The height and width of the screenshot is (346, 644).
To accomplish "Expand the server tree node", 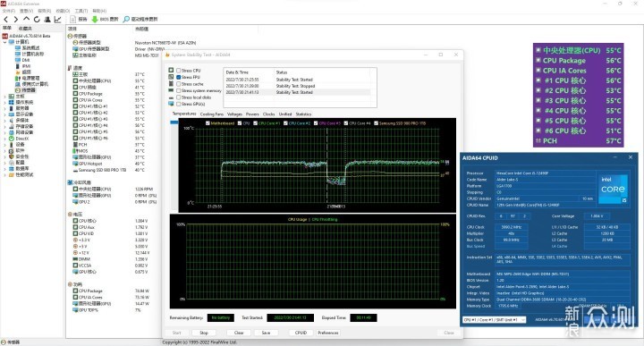I will [5, 108].
